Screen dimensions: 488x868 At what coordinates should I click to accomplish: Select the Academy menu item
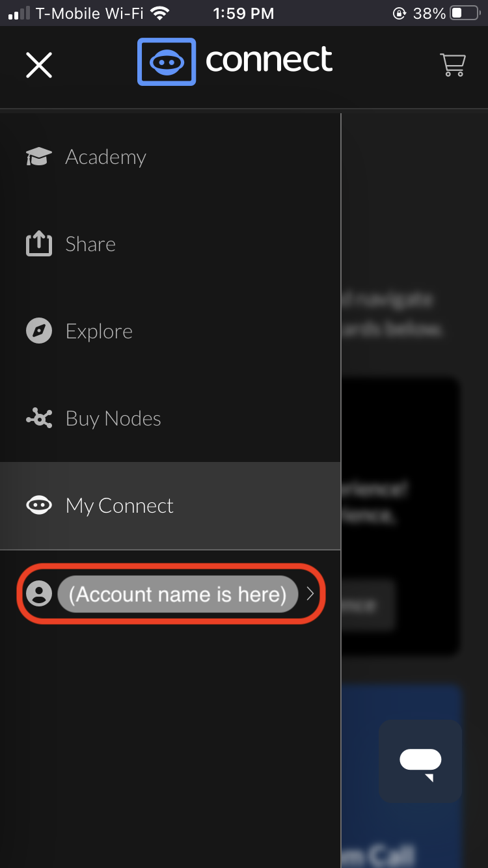click(x=170, y=157)
